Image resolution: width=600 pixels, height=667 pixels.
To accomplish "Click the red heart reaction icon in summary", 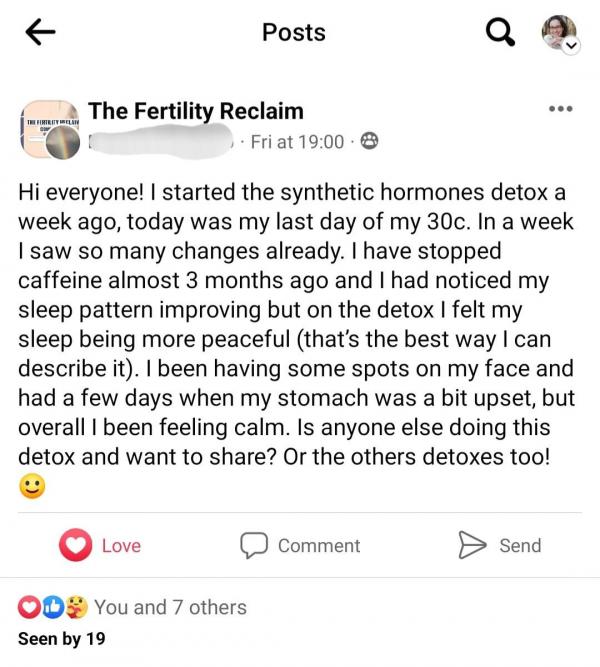I will tap(30, 607).
